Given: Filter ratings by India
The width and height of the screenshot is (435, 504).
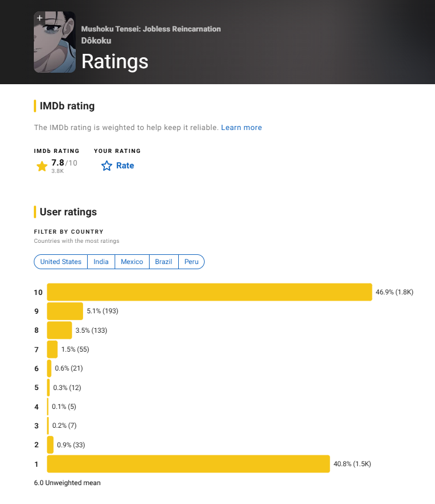Looking at the screenshot, I should point(101,262).
